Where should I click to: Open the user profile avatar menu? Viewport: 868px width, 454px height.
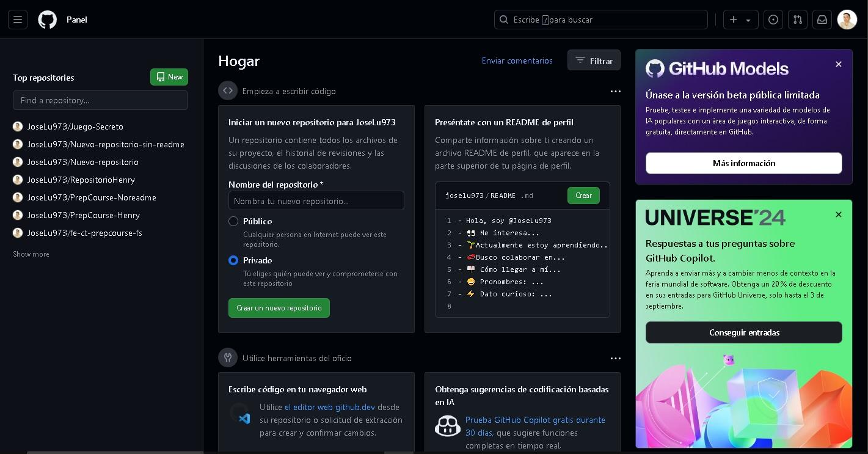click(847, 20)
